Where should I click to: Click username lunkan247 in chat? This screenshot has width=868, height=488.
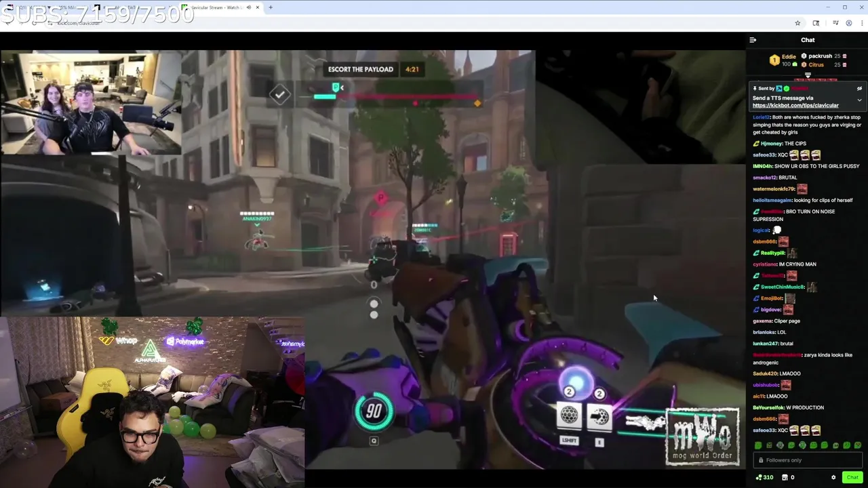[765, 344]
